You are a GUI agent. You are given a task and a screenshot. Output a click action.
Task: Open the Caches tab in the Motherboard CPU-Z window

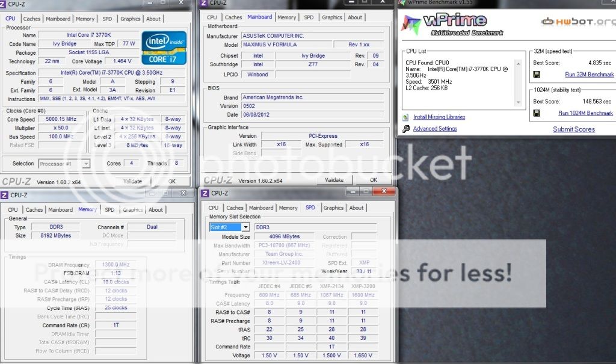pyautogui.click(x=233, y=17)
